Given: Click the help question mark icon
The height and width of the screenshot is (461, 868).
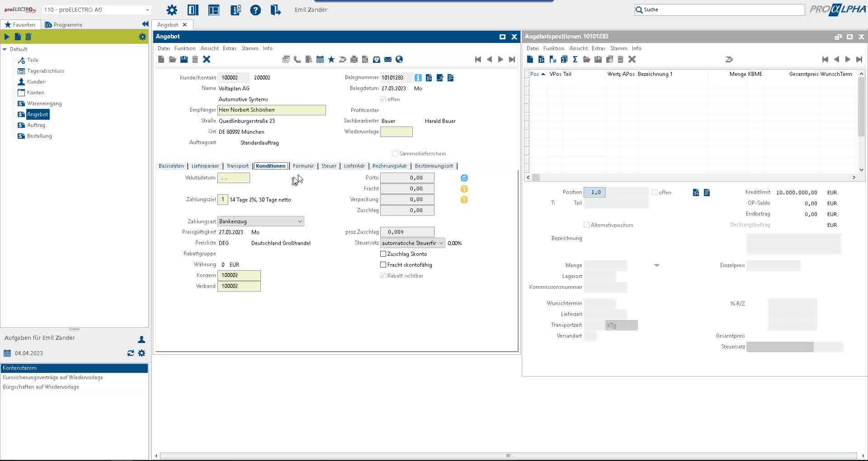Looking at the screenshot, I should pos(255,10).
